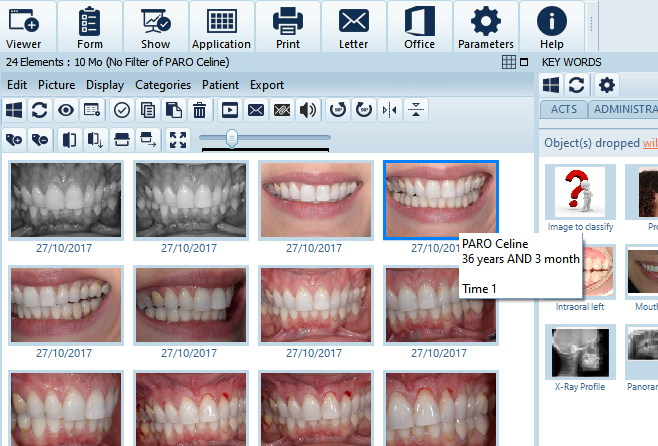The image size is (658, 446).
Task: Click the rotate 90° clockwise icon
Action: tap(364, 110)
